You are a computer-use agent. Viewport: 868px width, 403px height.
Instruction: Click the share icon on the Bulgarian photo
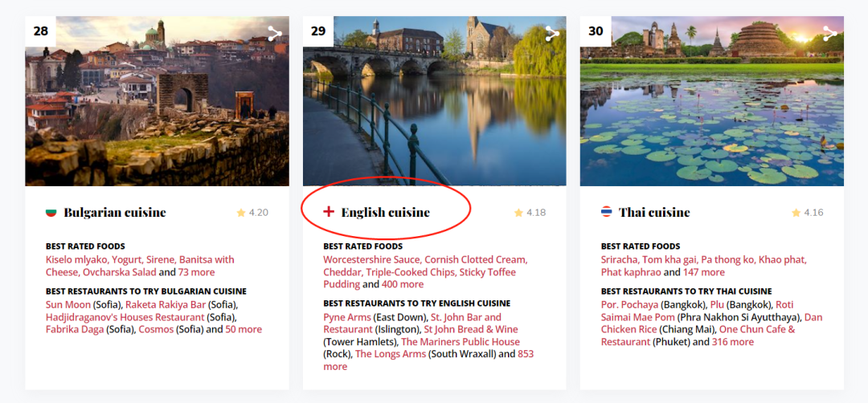[275, 34]
